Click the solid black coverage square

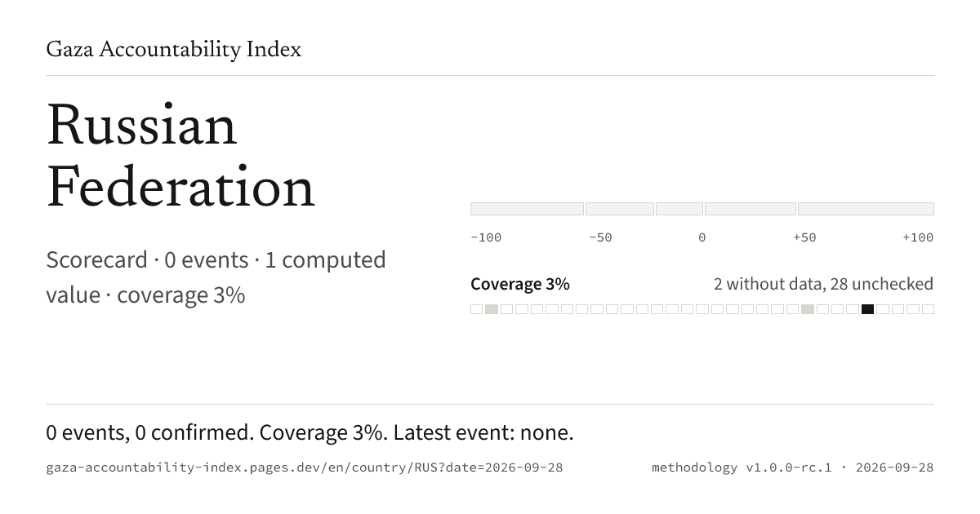click(867, 309)
